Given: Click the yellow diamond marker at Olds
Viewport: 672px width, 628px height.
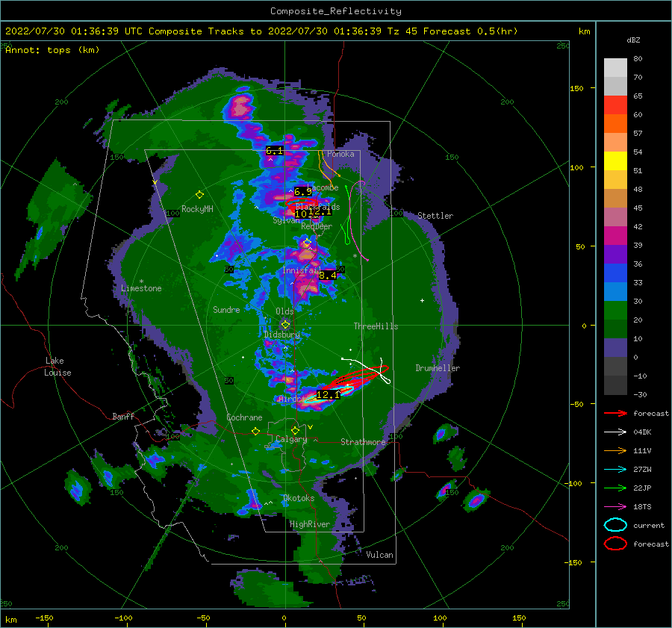Looking at the screenshot, I should 285,325.
